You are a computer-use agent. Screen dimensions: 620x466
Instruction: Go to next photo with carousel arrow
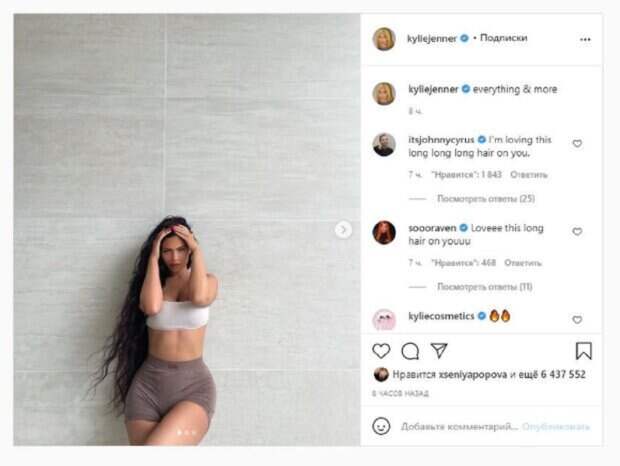point(343,230)
